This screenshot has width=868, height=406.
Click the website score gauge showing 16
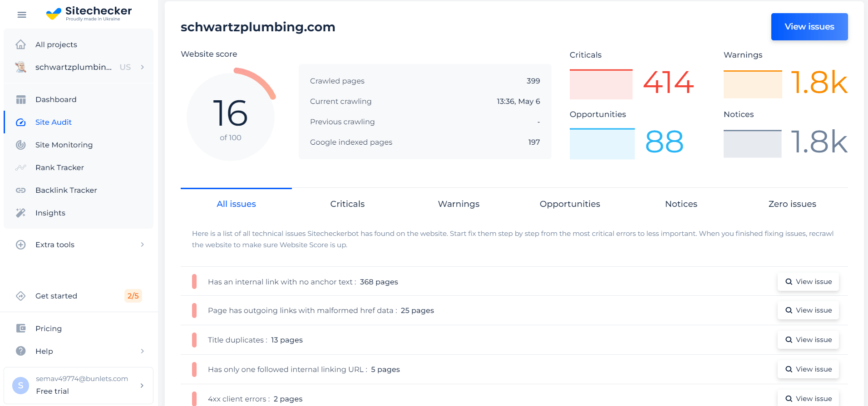tap(231, 115)
